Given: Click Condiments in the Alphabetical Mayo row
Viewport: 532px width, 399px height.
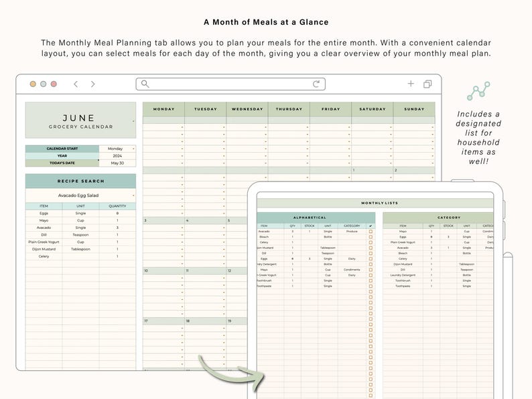Looking at the screenshot, I should pyautogui.click(x=352, y=270).
